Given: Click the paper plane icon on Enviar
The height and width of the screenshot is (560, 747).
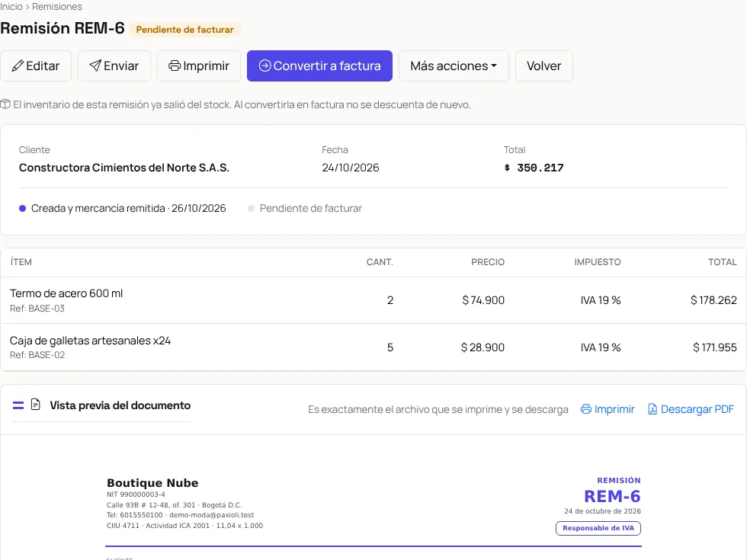Looking at the screenshot, I should coord(95,66).
